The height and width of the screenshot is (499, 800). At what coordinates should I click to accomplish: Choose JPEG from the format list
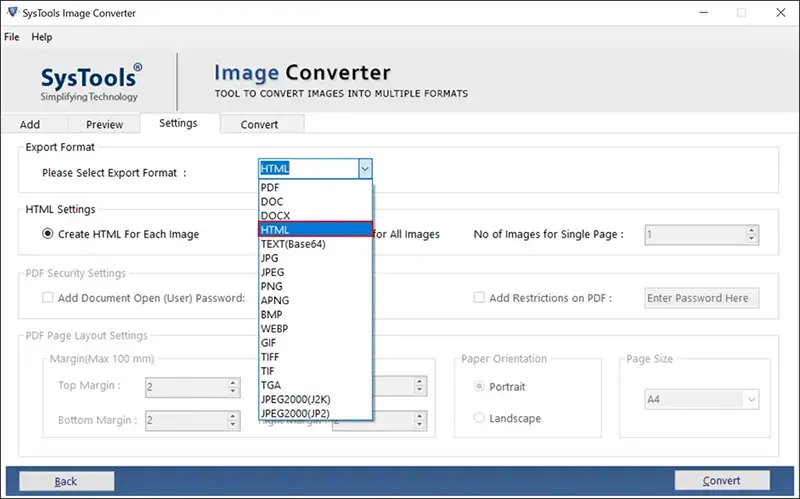(315, 272)
